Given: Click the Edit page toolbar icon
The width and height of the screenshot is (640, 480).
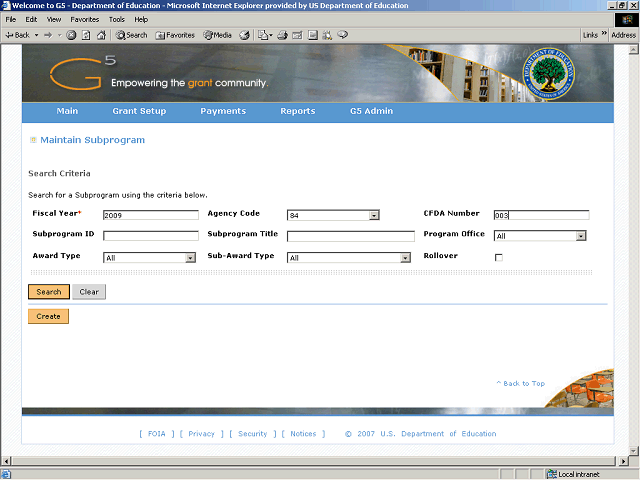Looking at the screenshot, I should [297, 35].
